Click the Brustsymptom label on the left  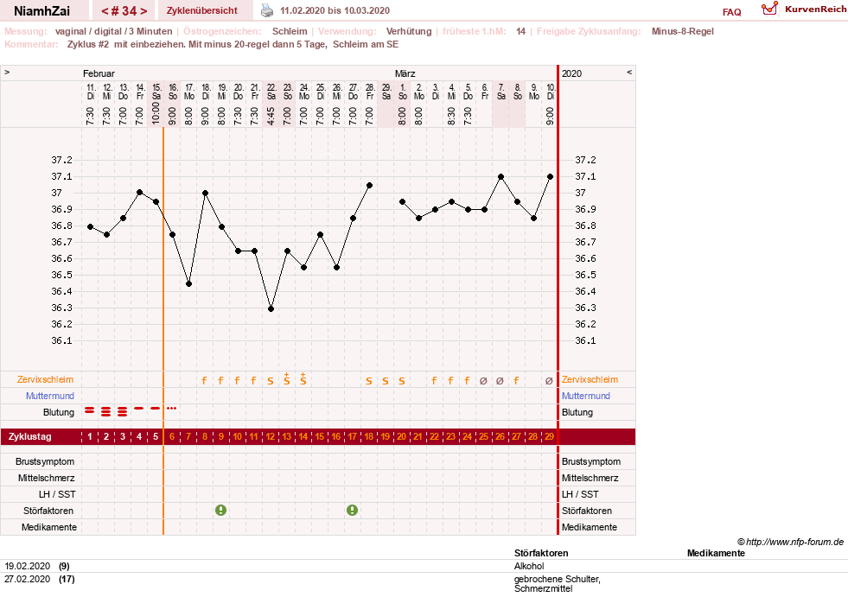coord(45,461)
